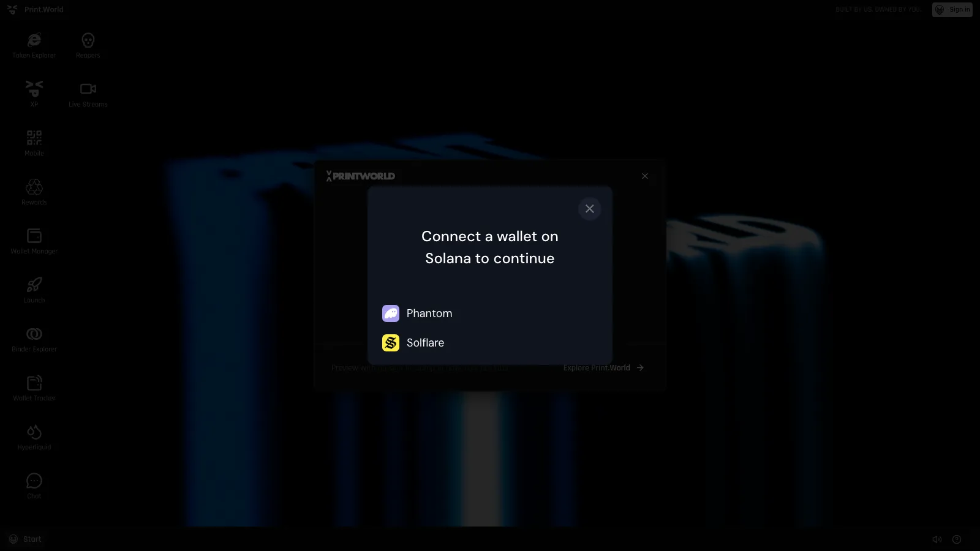Click Explore Print.World link

pyautogui.click(x=604, y=368)
